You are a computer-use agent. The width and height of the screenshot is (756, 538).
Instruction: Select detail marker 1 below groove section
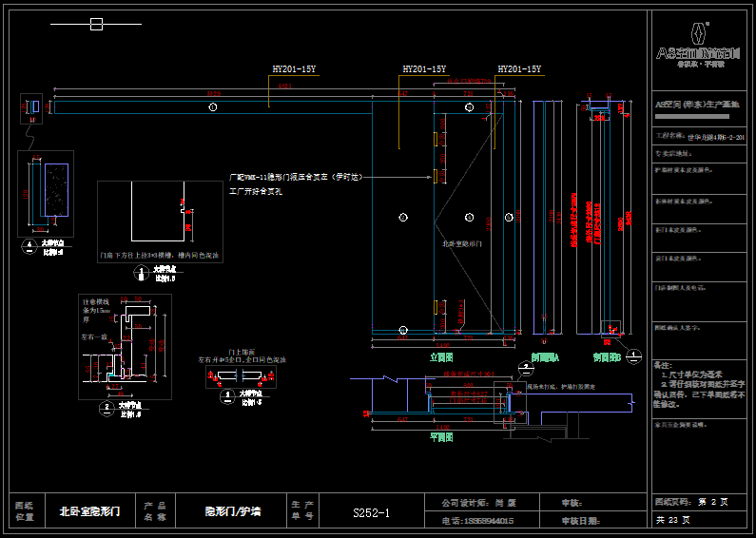coord(142,274)
